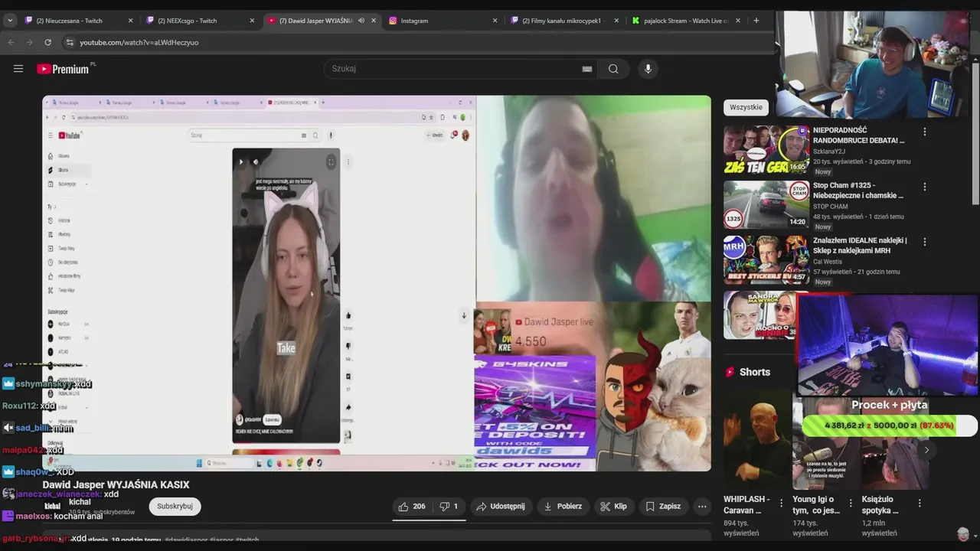The image size is (980, 551).
Task: Open title Znalazłem IDEALNE naklejki
Action: [x=860, y=246]
